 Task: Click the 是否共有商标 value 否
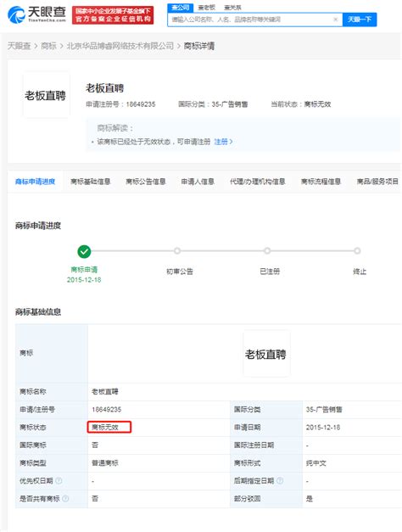[95, 498]
